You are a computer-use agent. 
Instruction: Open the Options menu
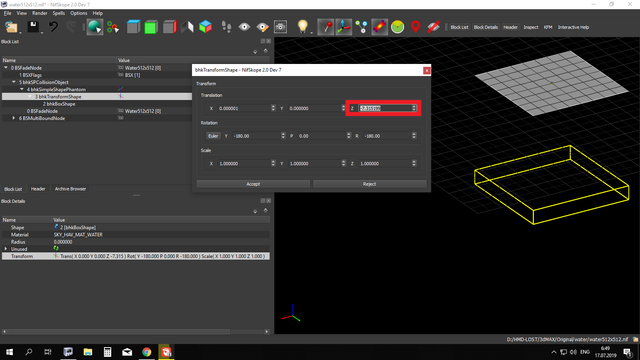tap(78, 13)
